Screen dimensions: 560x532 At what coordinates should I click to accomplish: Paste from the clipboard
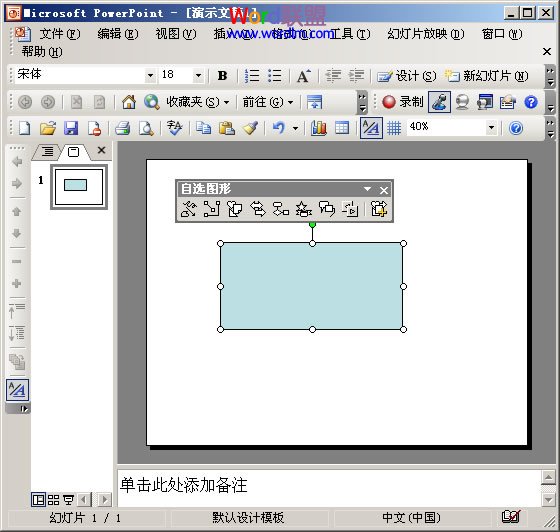click(226, 128)
